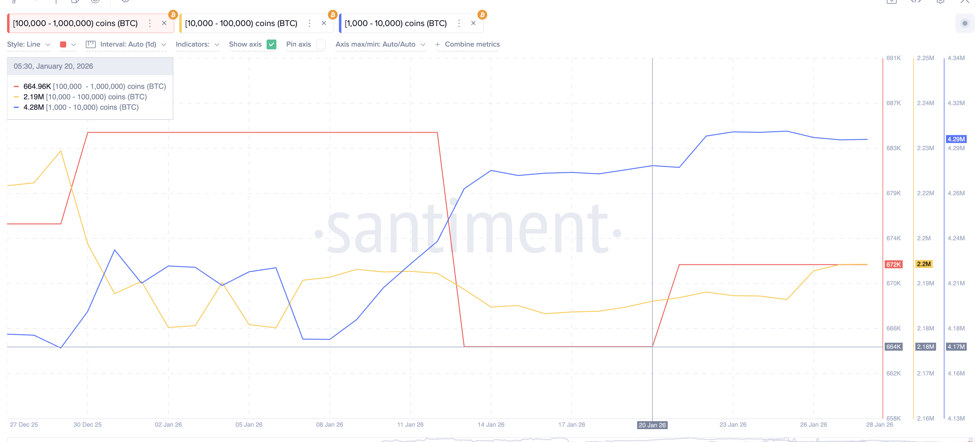Remove the [100,000 - 1,000,000) coins metric
980x442 pixels.
pos(164,23)
